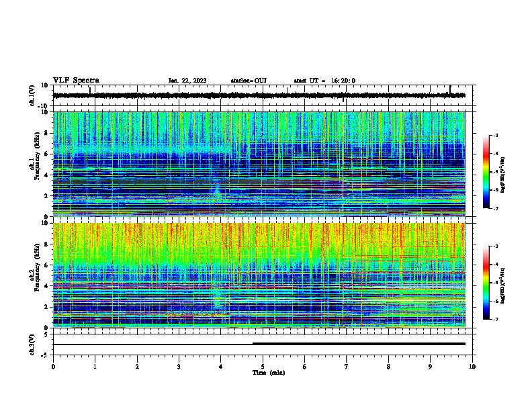Click inside the ch.2 frequency spectrogram
532x411 pixels.
[x=259, y=275]
